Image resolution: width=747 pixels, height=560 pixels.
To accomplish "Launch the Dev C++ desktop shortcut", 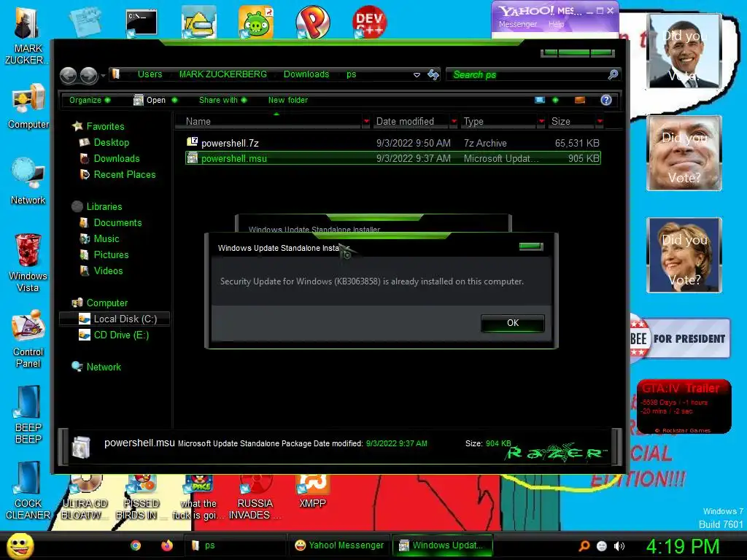I will 369,22.
